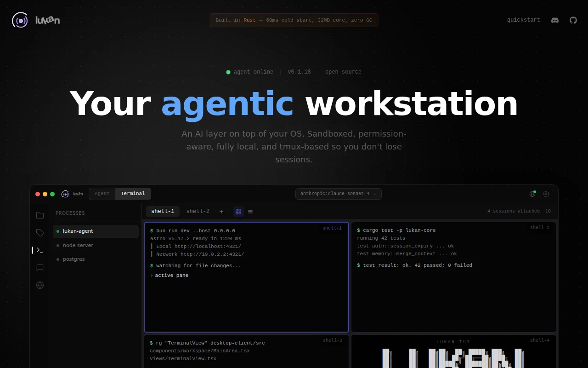Select the shell-2 tab
The width and height of the screenshot is (588, 368).
[x=198, y=212]
